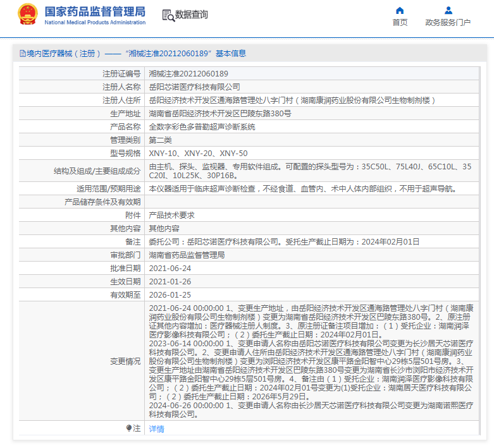494x448 pixels.
Task: Click the 生产地址 row label
Action: [x=125, y=113]
